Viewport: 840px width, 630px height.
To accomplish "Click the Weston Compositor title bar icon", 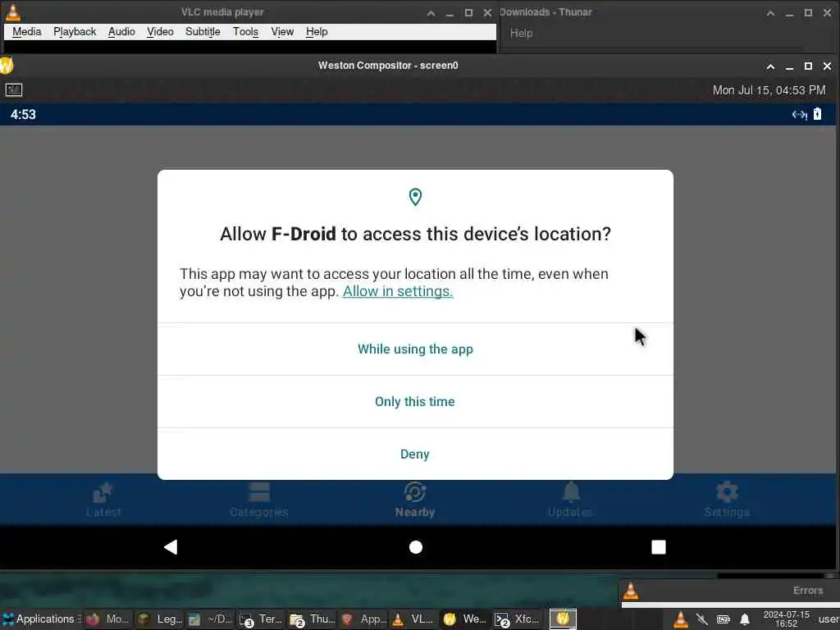I will click(x=6, y=66).
